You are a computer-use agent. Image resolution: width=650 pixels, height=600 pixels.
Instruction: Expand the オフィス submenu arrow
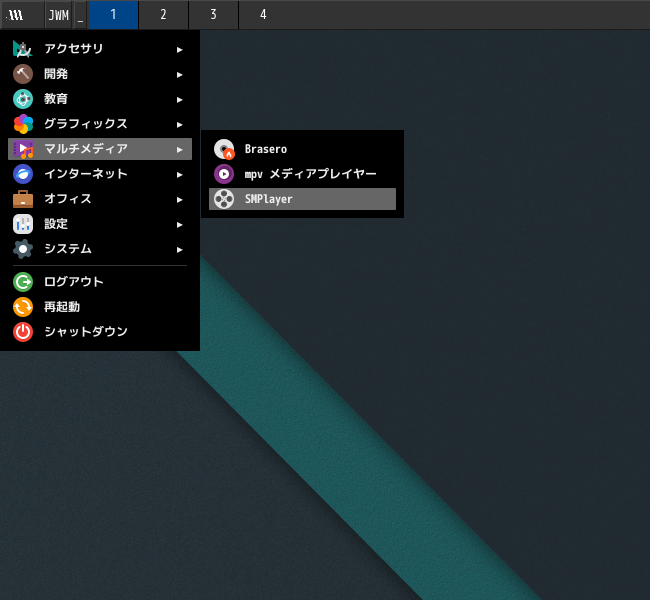coord(179,199)
